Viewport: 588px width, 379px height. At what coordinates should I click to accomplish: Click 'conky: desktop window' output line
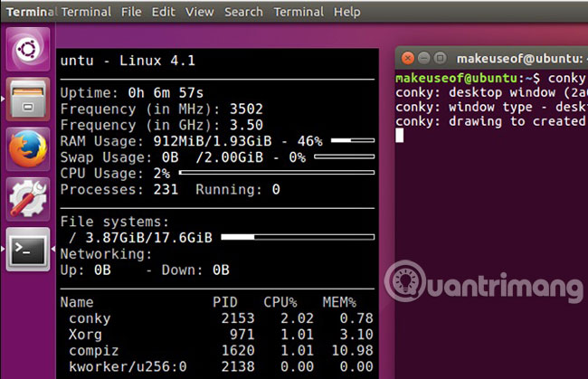point(491,92)
